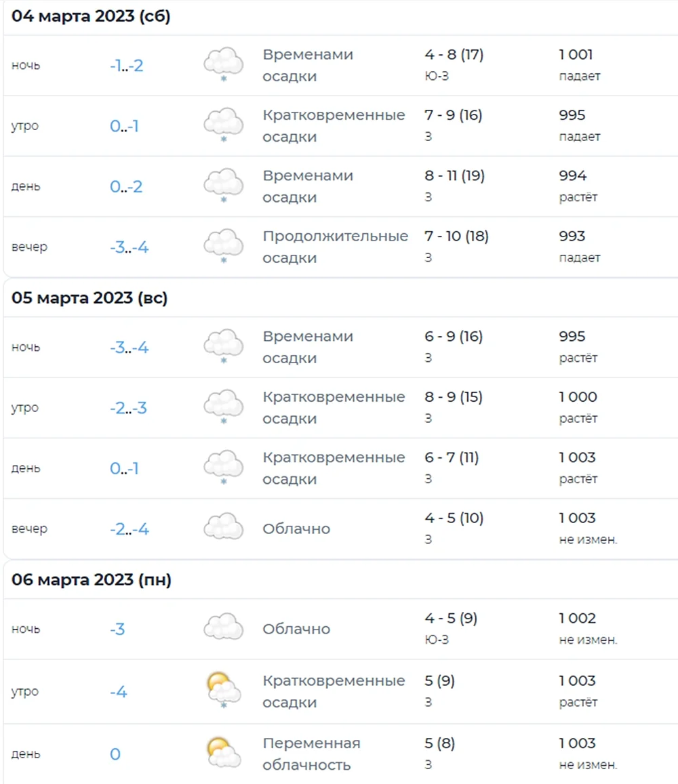Click the temperature -4 for 06 марта утро
The image size is (678, 784).
coord(118,692)
